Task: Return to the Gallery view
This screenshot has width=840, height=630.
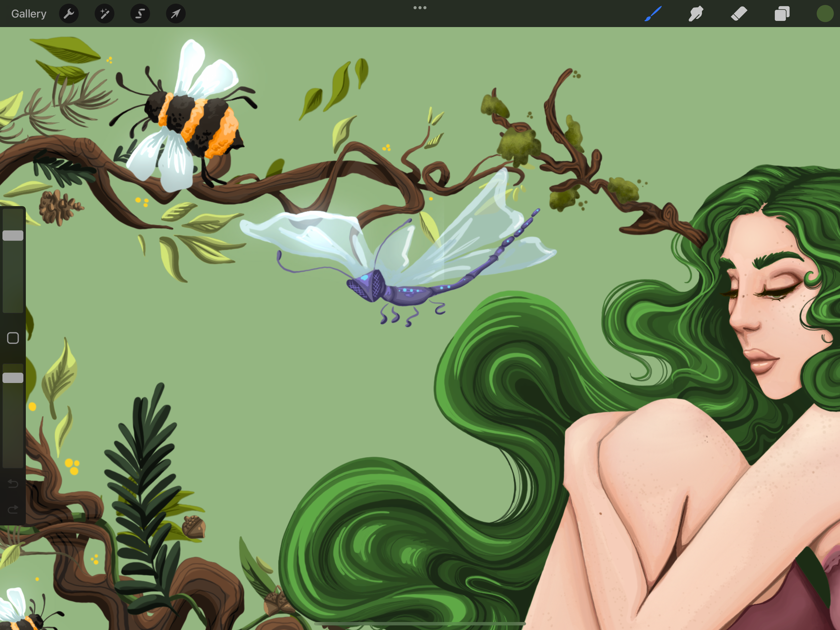Action: coord(29,14)
